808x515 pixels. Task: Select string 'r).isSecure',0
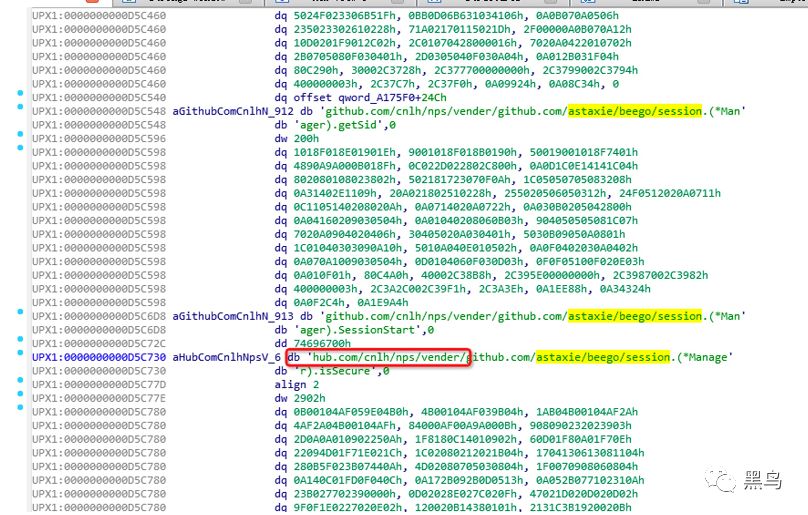click(x=341, y=371)
